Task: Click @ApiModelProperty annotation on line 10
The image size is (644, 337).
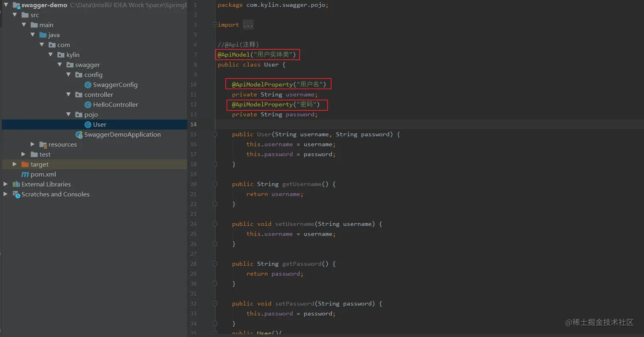Action: 279,84
